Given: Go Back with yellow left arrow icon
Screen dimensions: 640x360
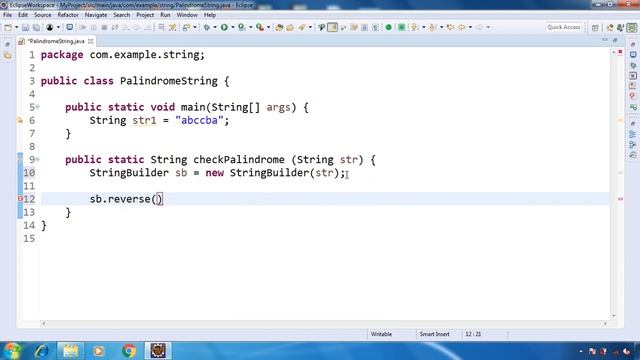Looking at the screenshot, I should (x=462, y=27).
